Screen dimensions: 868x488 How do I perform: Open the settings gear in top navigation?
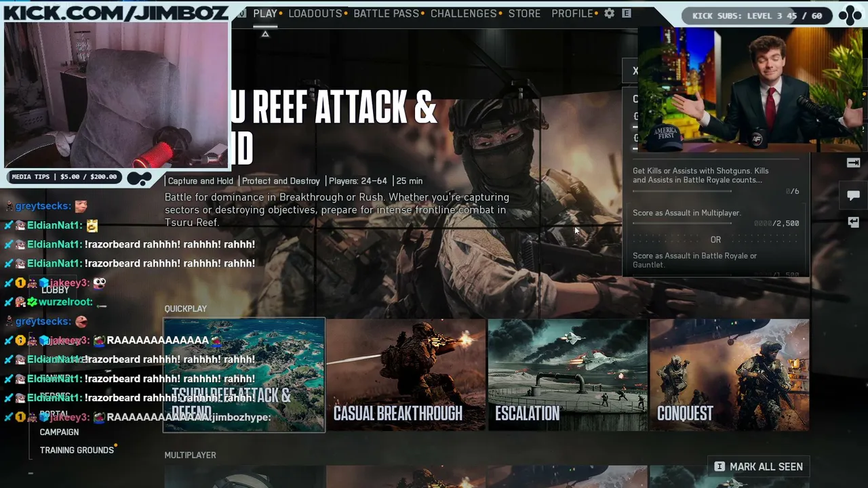(x=609, y=14)
